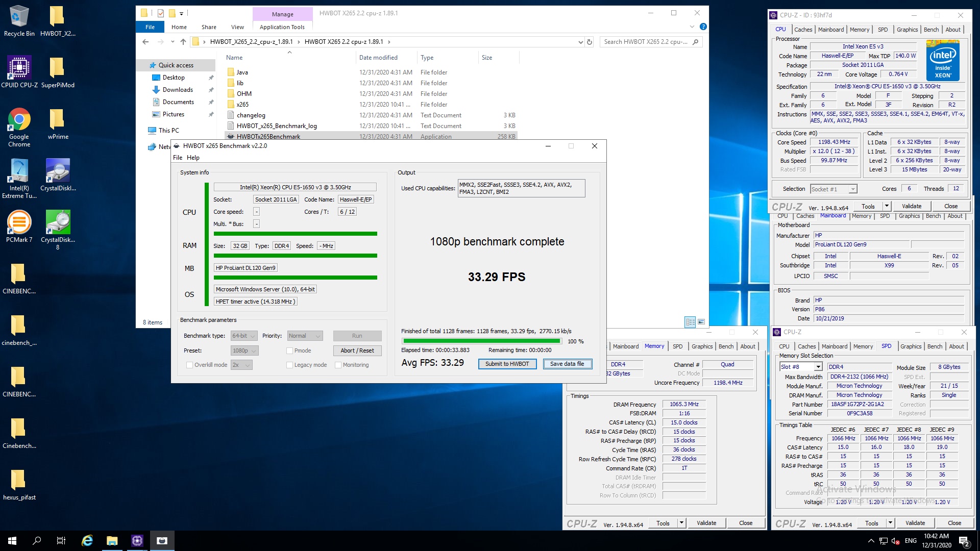Click green bar under CPU section

(x=295, y=234)
